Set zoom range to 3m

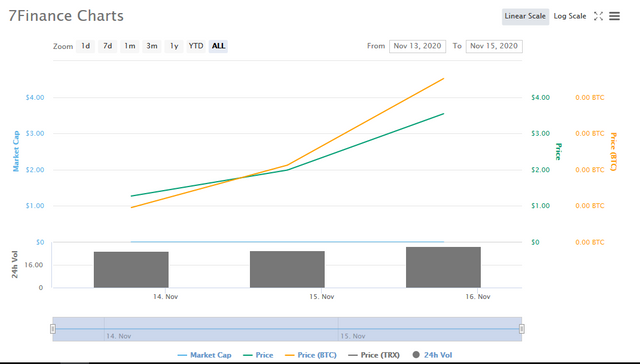pyautogui.click(x=152, y=46)
